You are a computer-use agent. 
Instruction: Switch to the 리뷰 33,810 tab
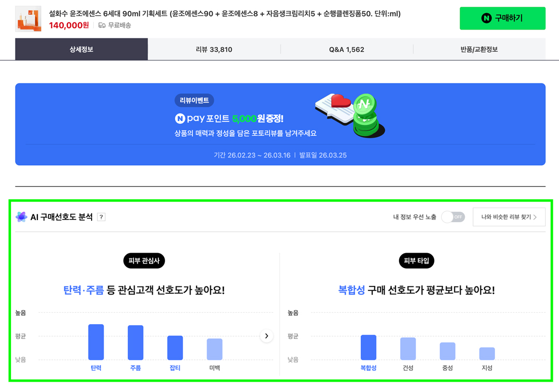[x=214, y=49]
